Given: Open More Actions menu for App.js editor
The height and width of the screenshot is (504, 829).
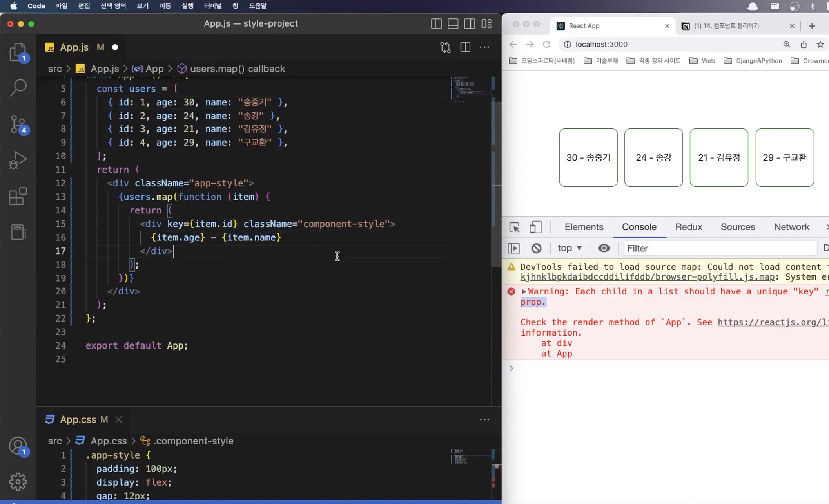Looking at the screenshot, I should [x=484, y=47].
